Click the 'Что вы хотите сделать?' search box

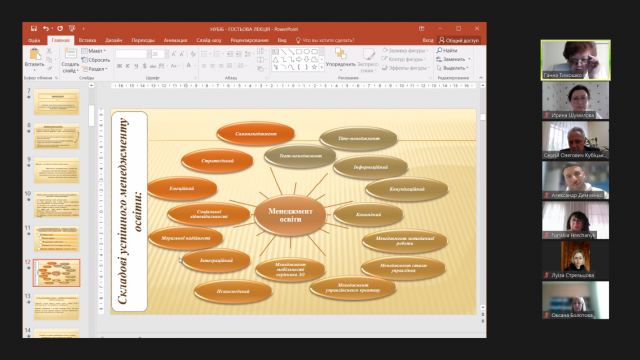coord(325,40)
